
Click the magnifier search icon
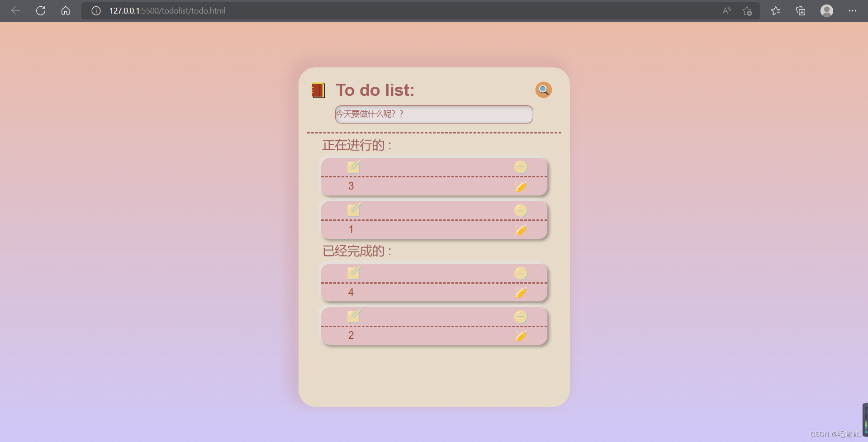point(543,90)
